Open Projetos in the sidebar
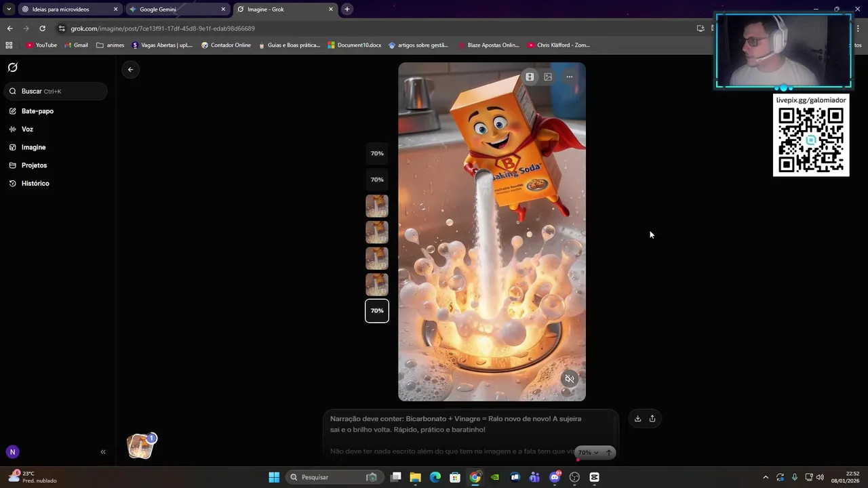The image size is (868, 488). [x=34, y=165]
